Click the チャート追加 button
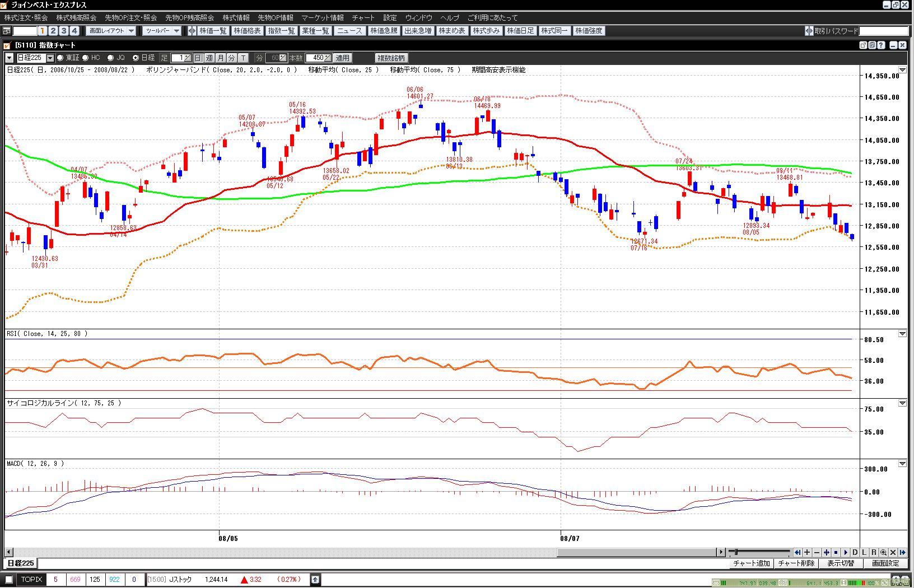Image resolution: width=914 pixels, height=588 pixels. 751,563
